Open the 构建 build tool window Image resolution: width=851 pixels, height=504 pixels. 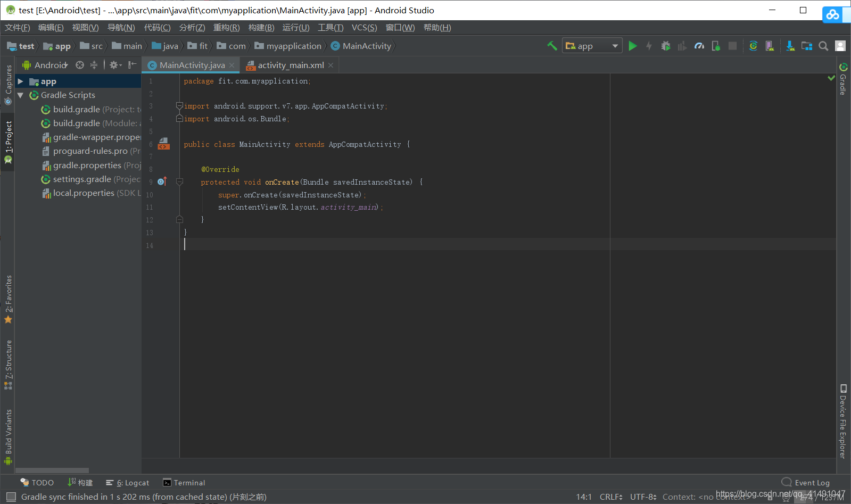(80, 483)
